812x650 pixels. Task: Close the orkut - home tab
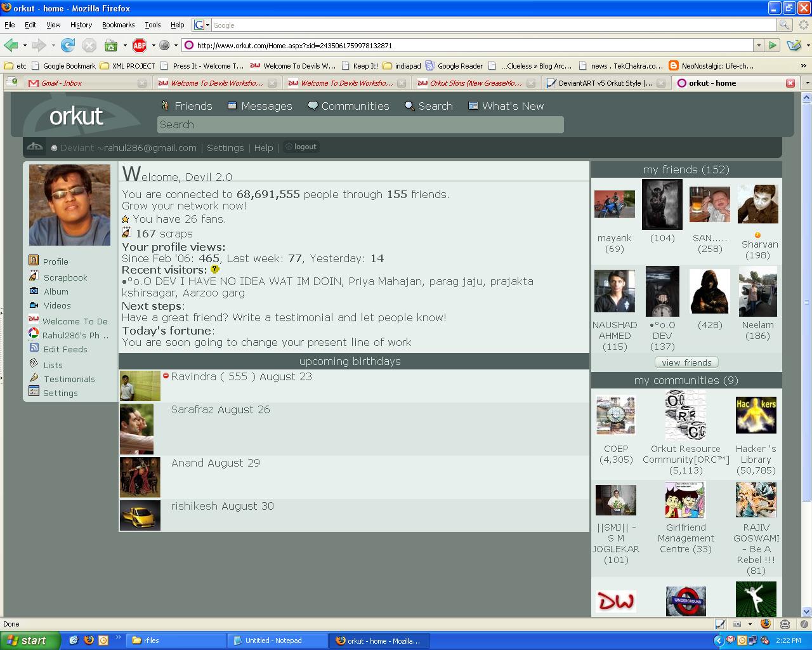(790, 83)
